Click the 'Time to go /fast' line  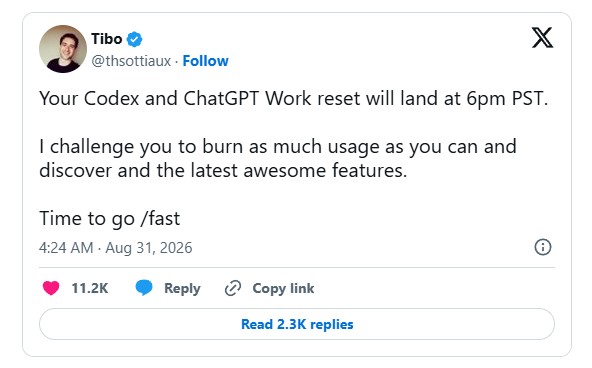pos(109,219)
